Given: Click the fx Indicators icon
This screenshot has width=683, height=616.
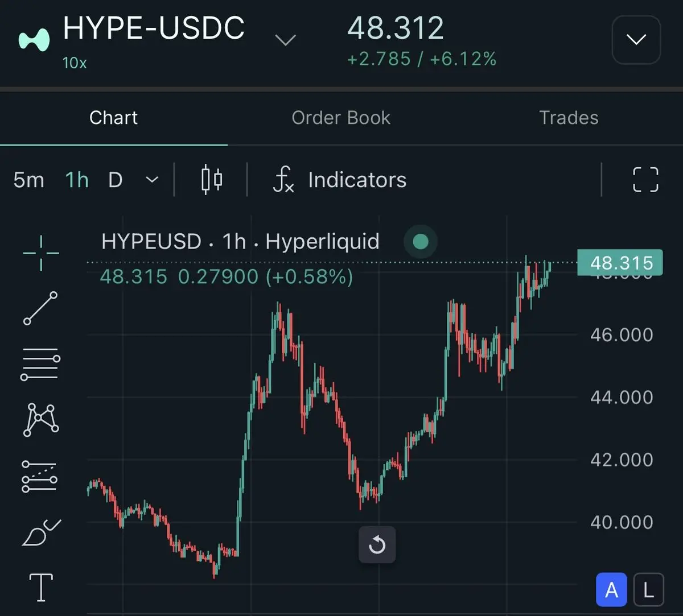Looking at the screenshot, I should pyautogui.click(x=283, y=180).
